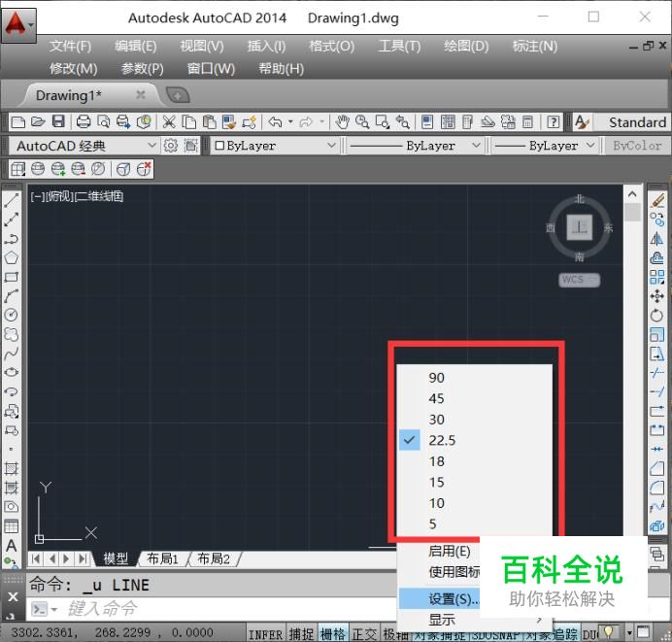Click the Paste icon
672x642 pixels.
point(209,122)
